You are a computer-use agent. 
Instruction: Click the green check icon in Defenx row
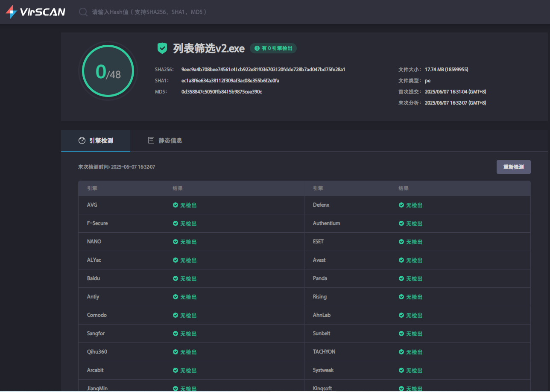coord(401,205)
